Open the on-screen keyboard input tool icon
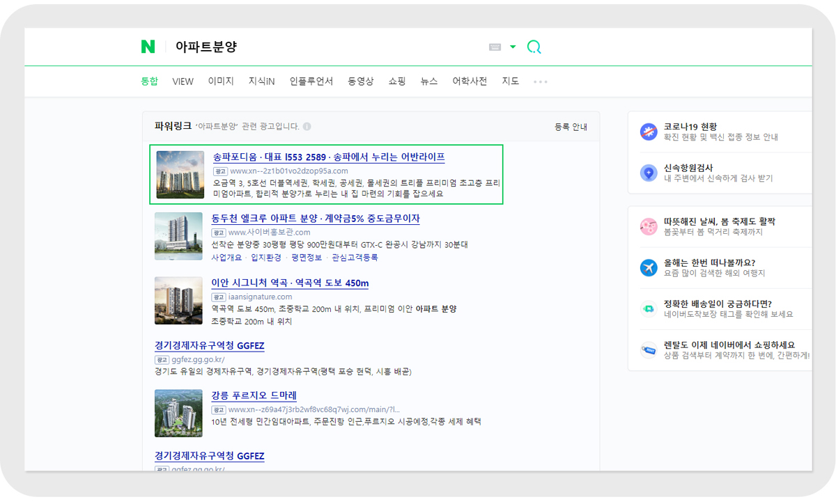Screen dimensions: 836x504 click(495, 47)
